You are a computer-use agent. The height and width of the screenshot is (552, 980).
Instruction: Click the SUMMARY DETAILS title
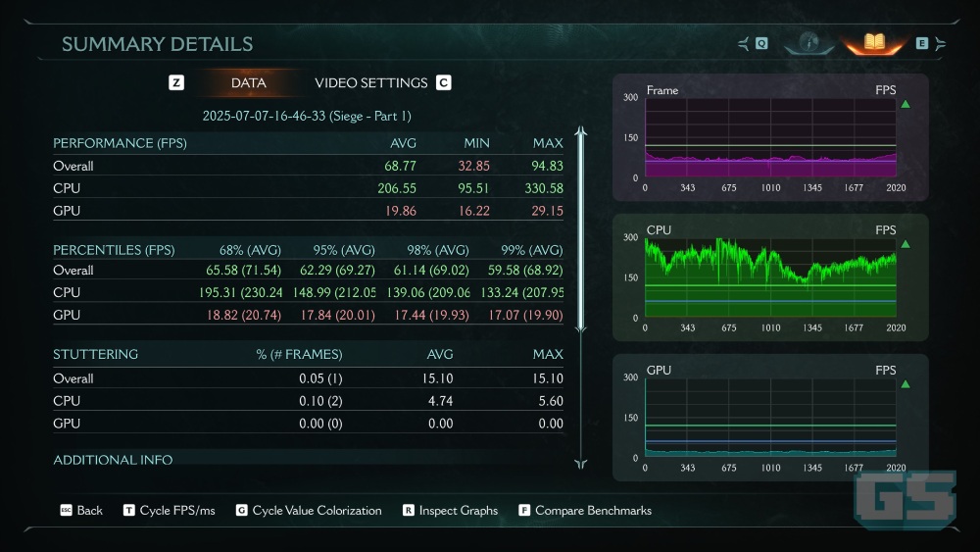point(158,44)
